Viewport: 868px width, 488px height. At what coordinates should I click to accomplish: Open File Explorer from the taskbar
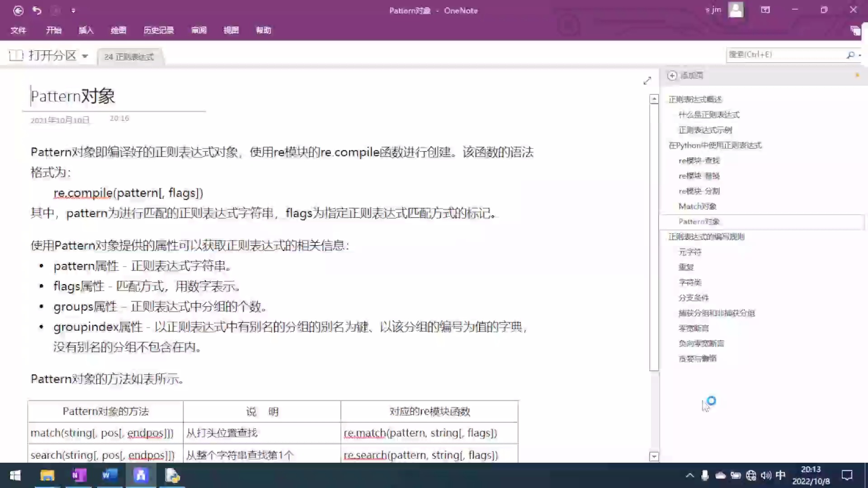coord(47,475)
